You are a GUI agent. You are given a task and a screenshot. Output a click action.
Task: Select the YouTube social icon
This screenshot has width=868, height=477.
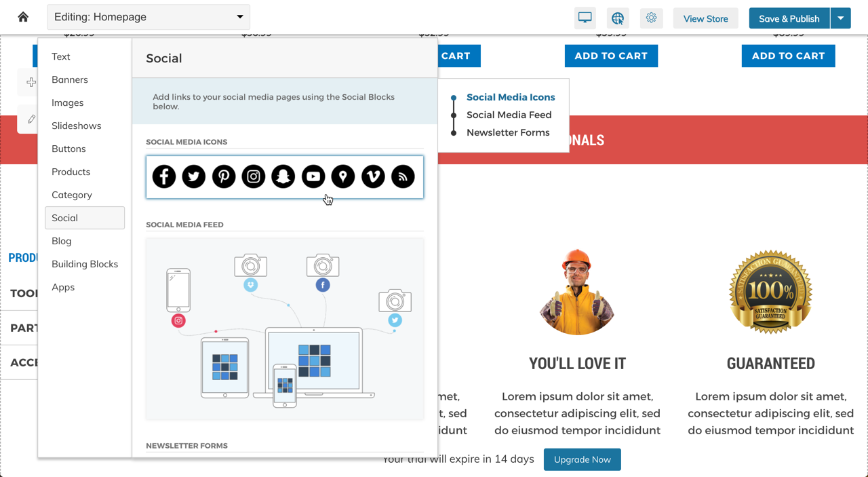pos(313,176)
